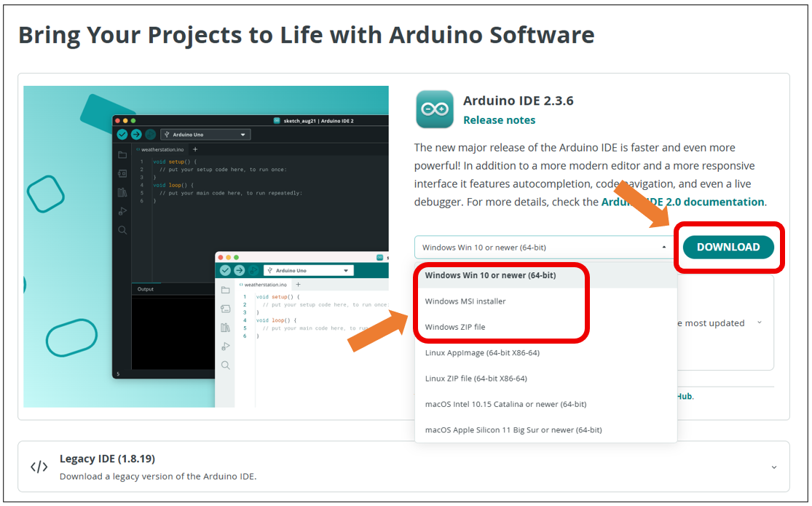
Task: Click the Arduino IDE infinity logo icon
Action: tap(435, 109)
